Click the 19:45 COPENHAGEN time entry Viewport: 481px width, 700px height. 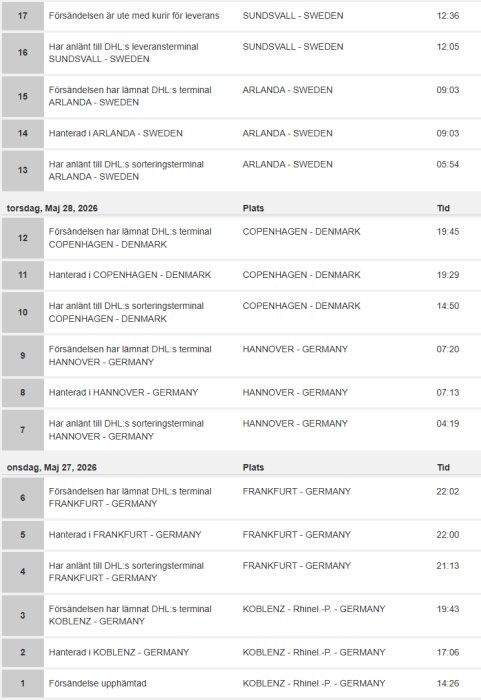coord(448,232)
